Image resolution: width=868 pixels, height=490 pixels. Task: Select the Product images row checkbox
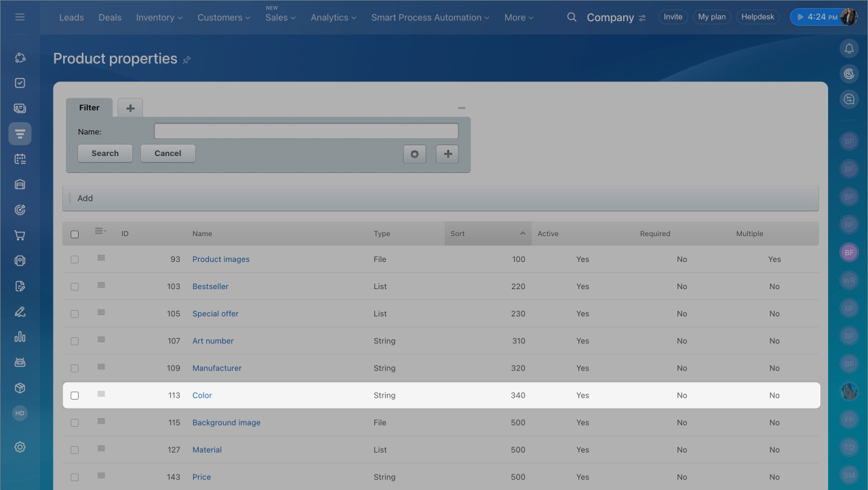(75, 259)
